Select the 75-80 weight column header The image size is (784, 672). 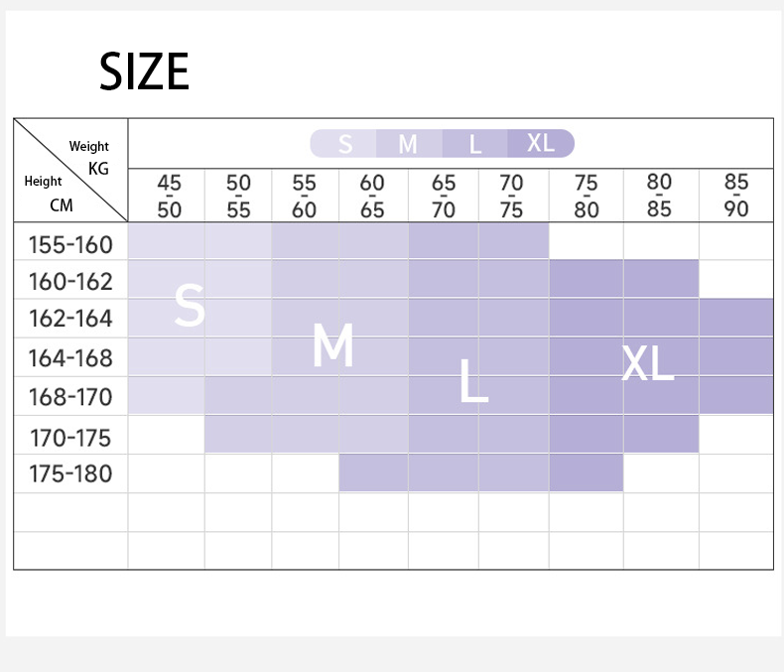tap(586, 196)
